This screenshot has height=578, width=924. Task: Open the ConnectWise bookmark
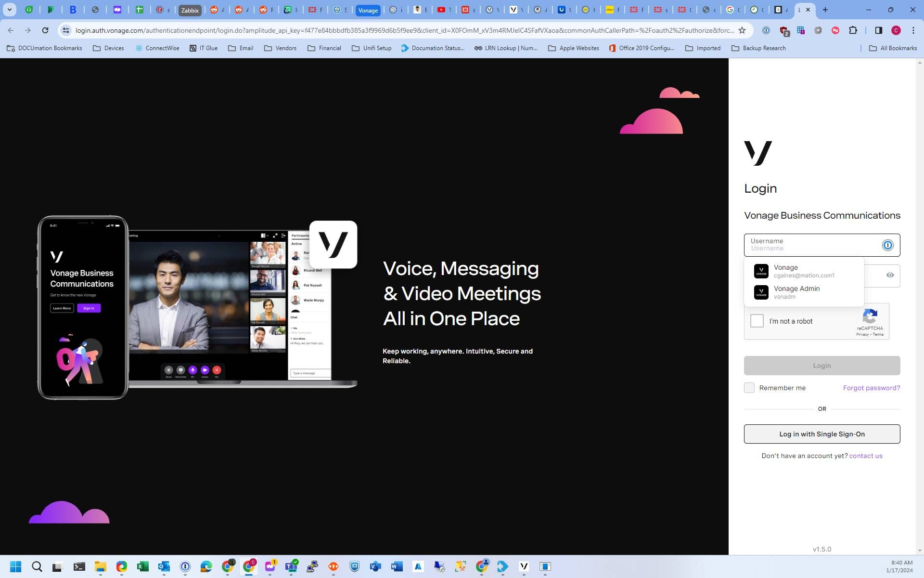click(x=157, y=48)
